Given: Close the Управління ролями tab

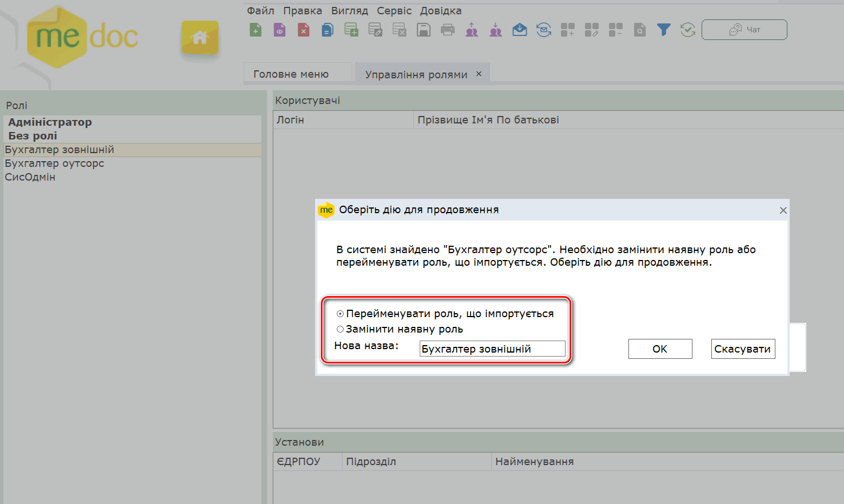Looking at the screenshot, I should [x=479, y=74].
